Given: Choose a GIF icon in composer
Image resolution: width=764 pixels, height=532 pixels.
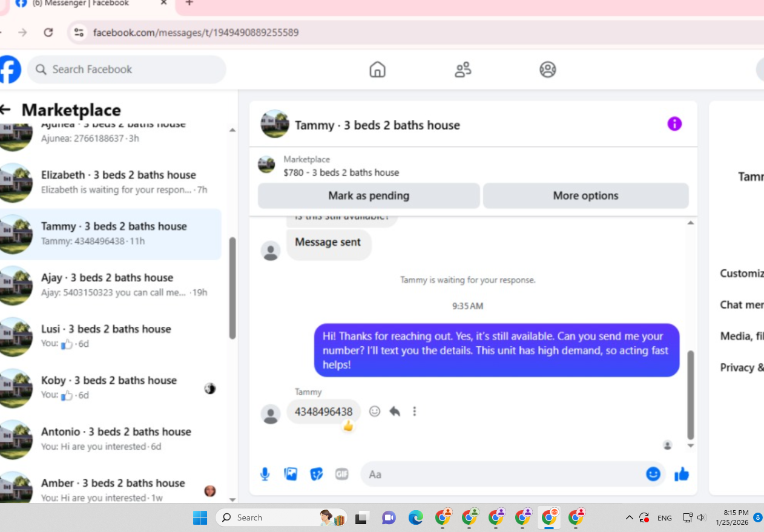Looking at the screenshot, I should click(342, 474).
